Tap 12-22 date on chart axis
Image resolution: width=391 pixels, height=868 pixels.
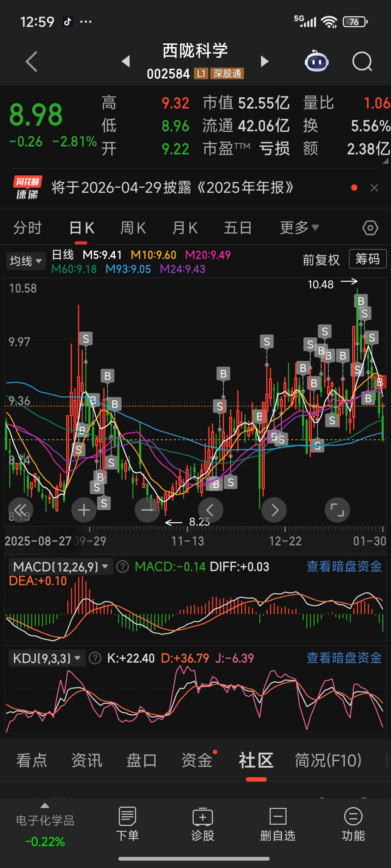point(285,541)
